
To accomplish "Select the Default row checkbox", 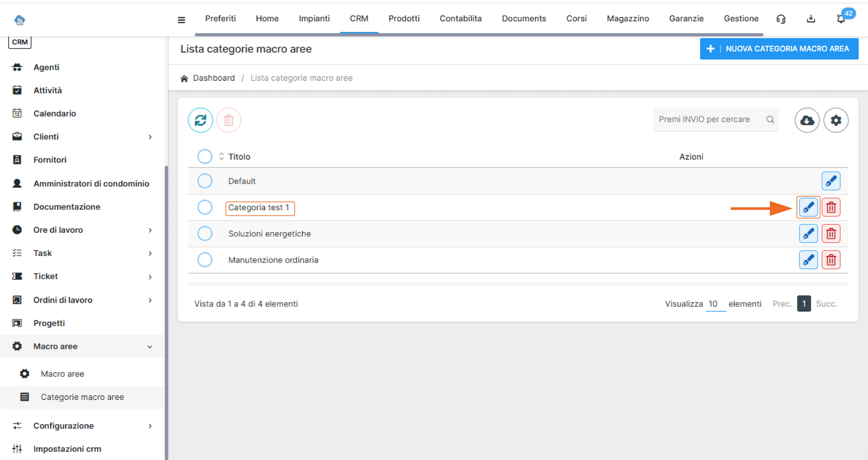I will pyautogui.click(x=205, y=181).
